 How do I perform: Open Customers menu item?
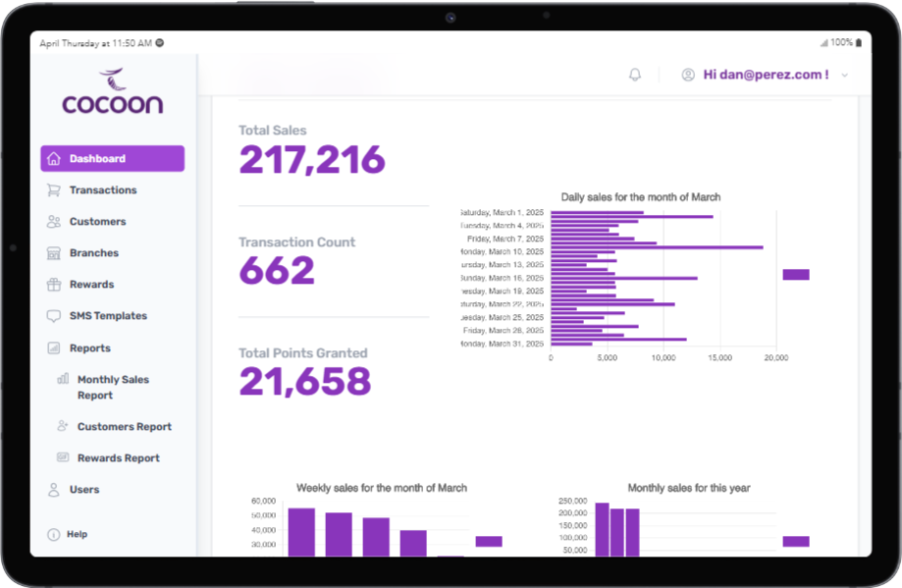tap(98, 222)
